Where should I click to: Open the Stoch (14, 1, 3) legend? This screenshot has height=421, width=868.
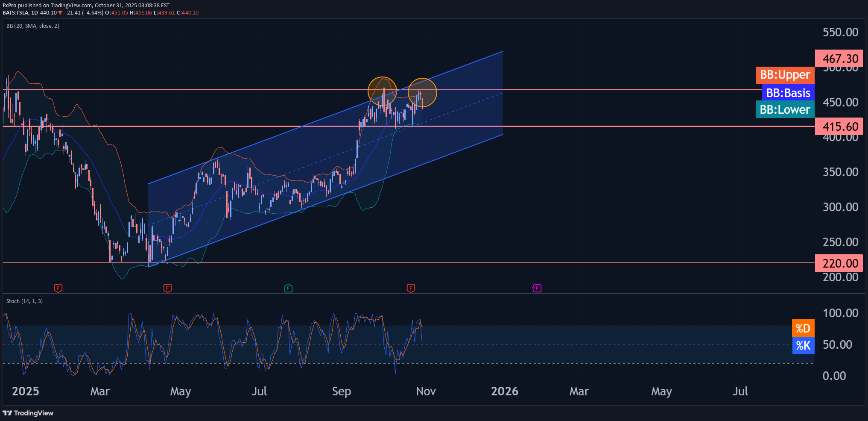24,301
